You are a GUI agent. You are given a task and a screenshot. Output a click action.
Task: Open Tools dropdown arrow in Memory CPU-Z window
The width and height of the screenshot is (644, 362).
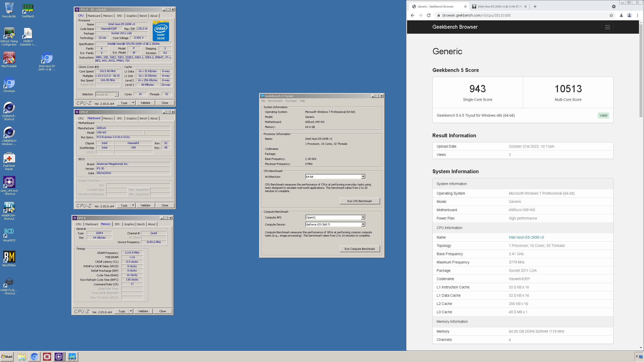(131, 311)
